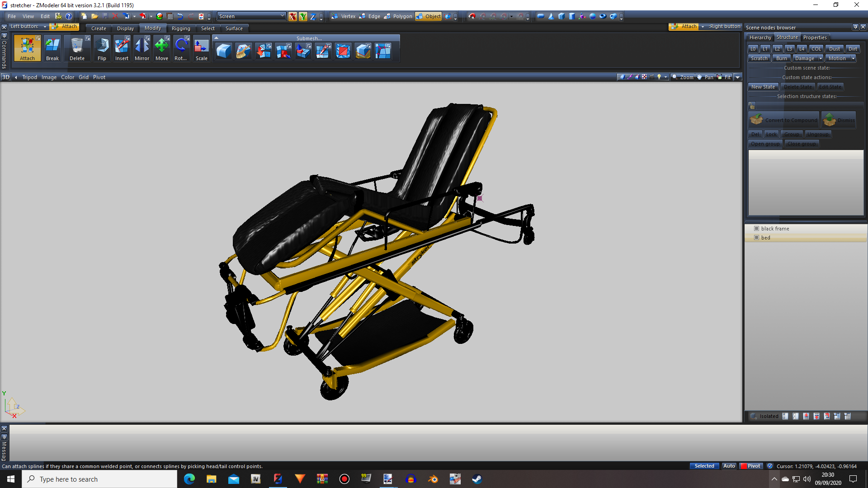Activate the Break tool
The image size is (868, 488).
coord(52,48)
